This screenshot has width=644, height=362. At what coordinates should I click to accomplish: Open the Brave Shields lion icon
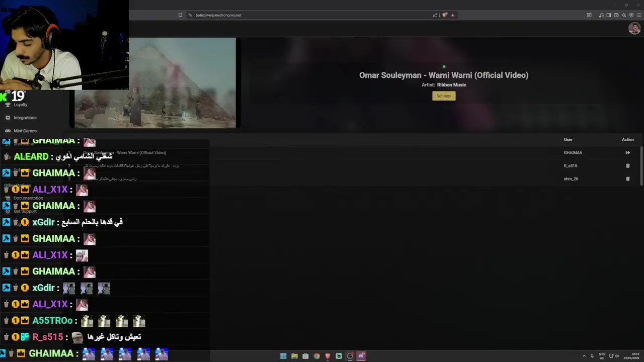pos(445,15)
